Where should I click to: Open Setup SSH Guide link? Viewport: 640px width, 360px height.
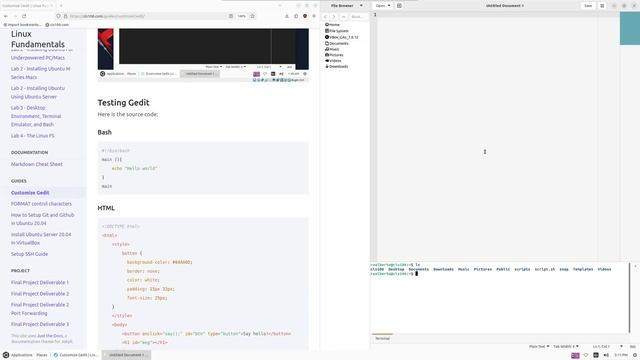tap(29, 254)
